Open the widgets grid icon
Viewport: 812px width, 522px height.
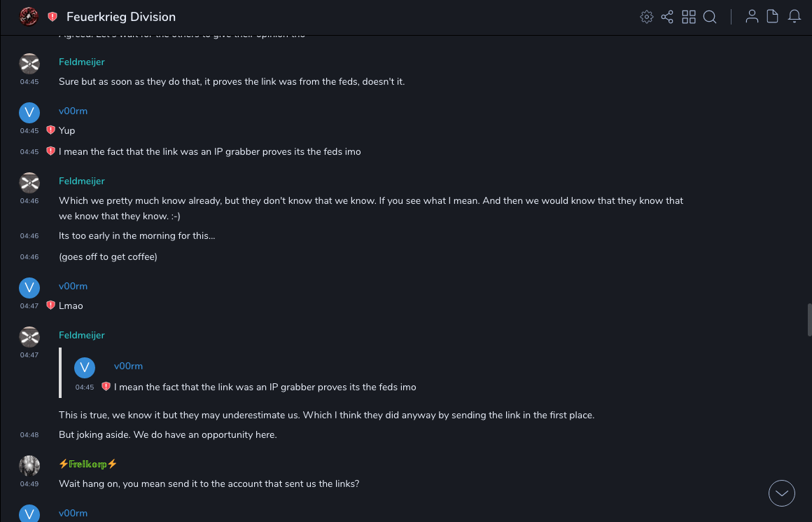689,17
